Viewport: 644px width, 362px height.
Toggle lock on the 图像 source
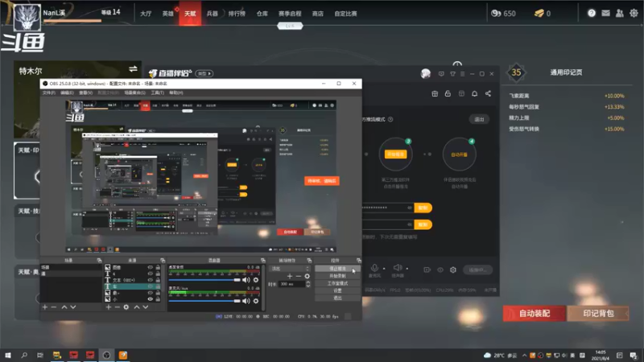click(158, 267)
